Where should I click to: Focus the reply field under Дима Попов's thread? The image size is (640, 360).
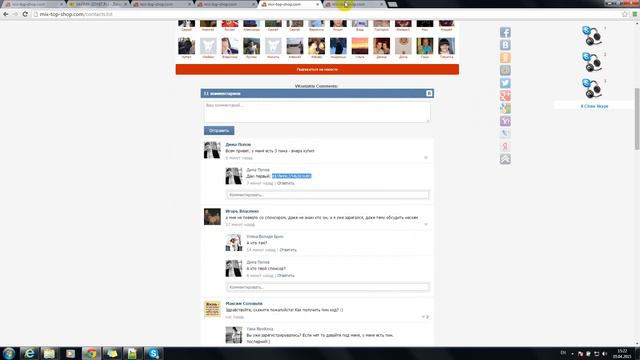[x=328, y=195]
